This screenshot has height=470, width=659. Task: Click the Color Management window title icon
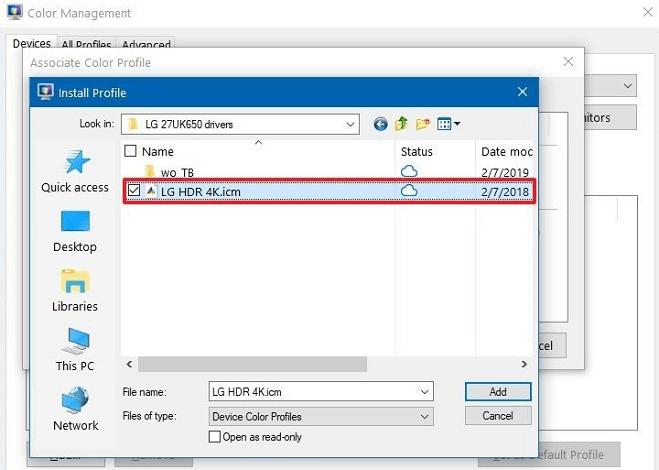(15, 12)
